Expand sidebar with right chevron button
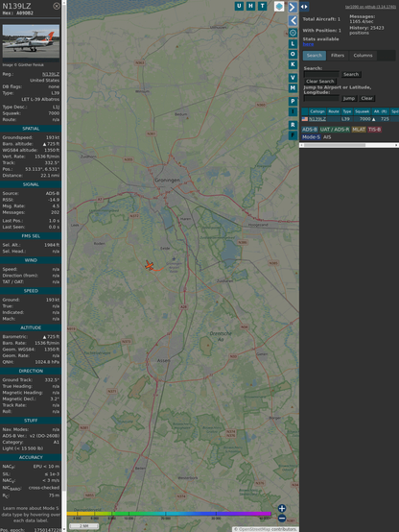399x532 pixels. point(293,7)
